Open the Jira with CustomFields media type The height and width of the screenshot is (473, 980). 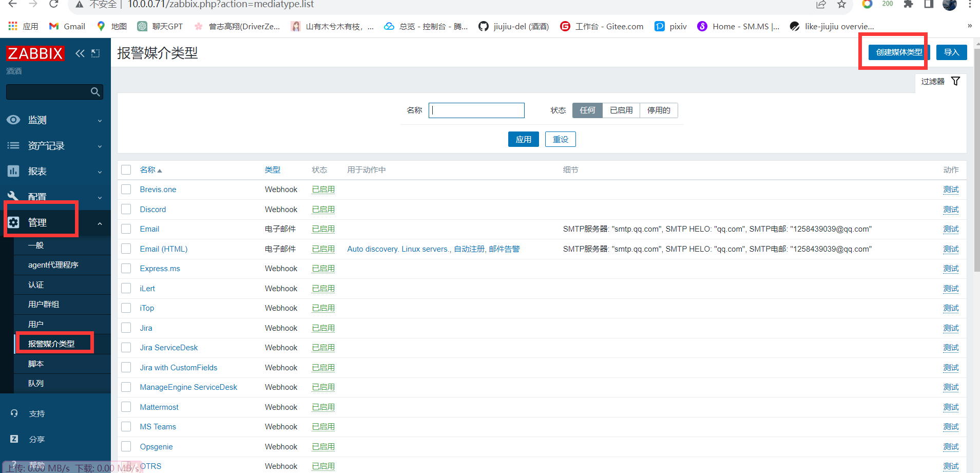[179, 368]
